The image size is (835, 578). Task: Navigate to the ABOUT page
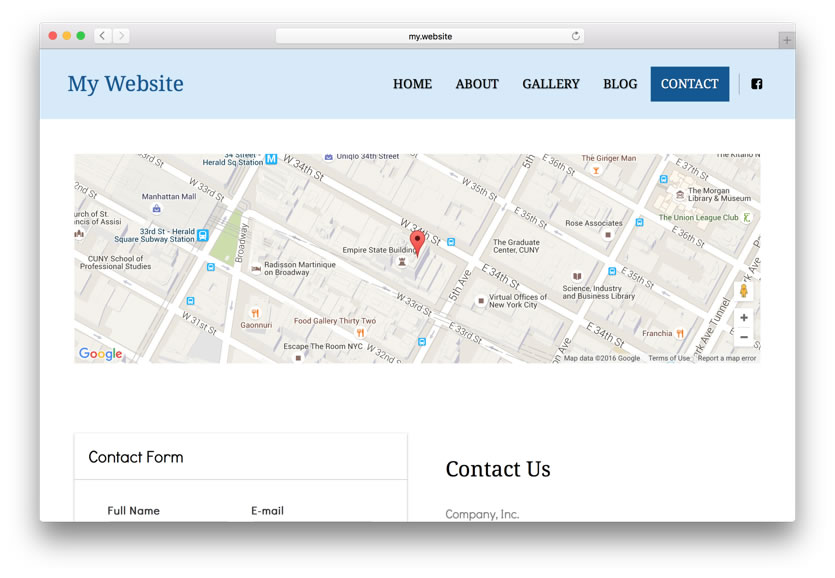coord(477,84)
